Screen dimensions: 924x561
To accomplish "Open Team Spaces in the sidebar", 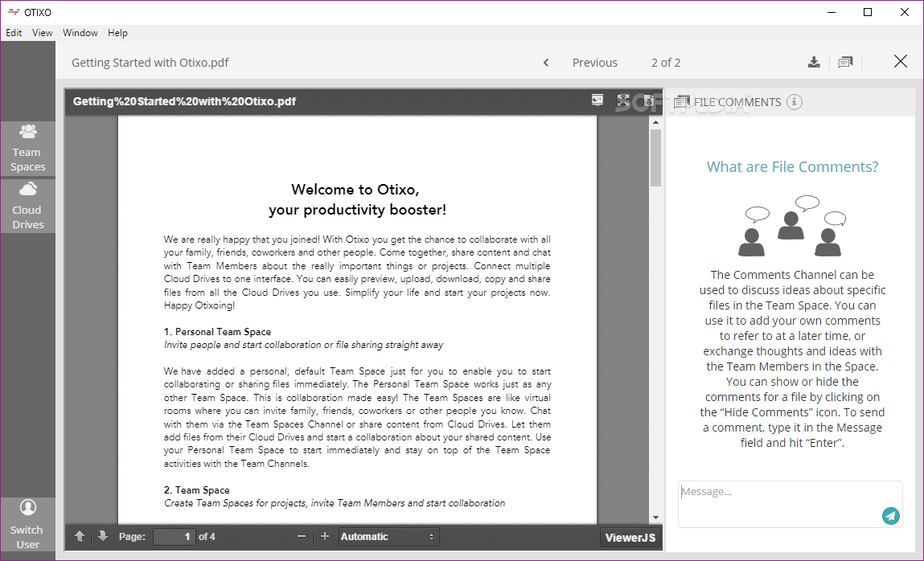I will point(27,149).
